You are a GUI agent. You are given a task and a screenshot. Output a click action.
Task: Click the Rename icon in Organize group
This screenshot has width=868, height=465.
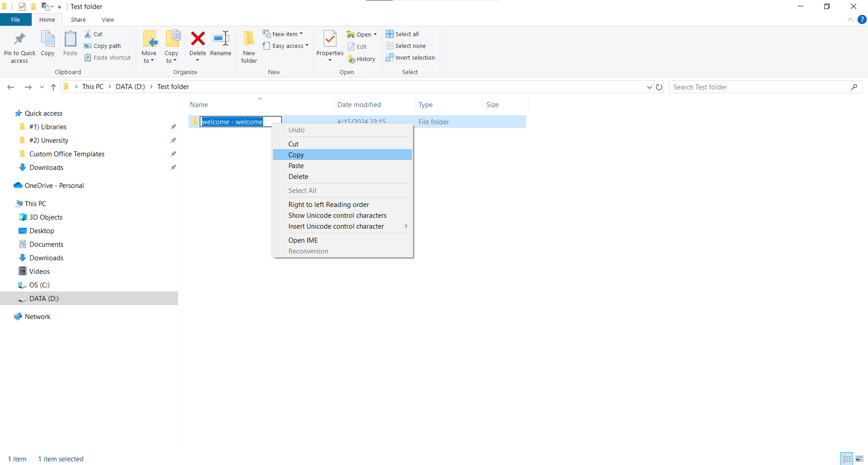221,39
